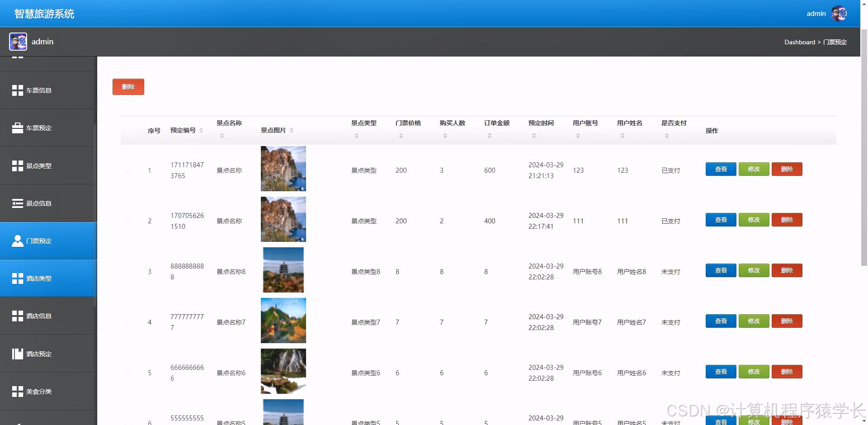
Task: Click 修改 for 景点名称6 row
Action: 754,372
